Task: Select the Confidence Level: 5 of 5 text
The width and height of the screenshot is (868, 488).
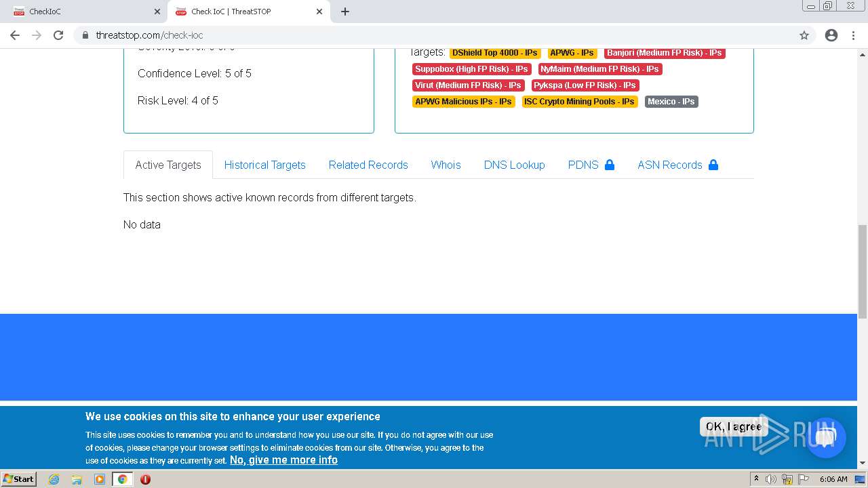Action: (195, 73)
